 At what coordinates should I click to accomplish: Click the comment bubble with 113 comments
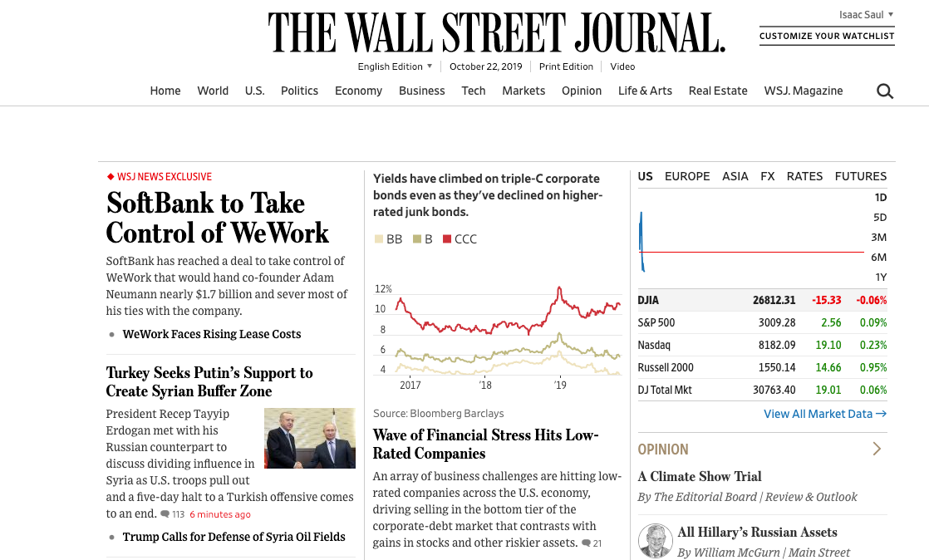[165, 514]
